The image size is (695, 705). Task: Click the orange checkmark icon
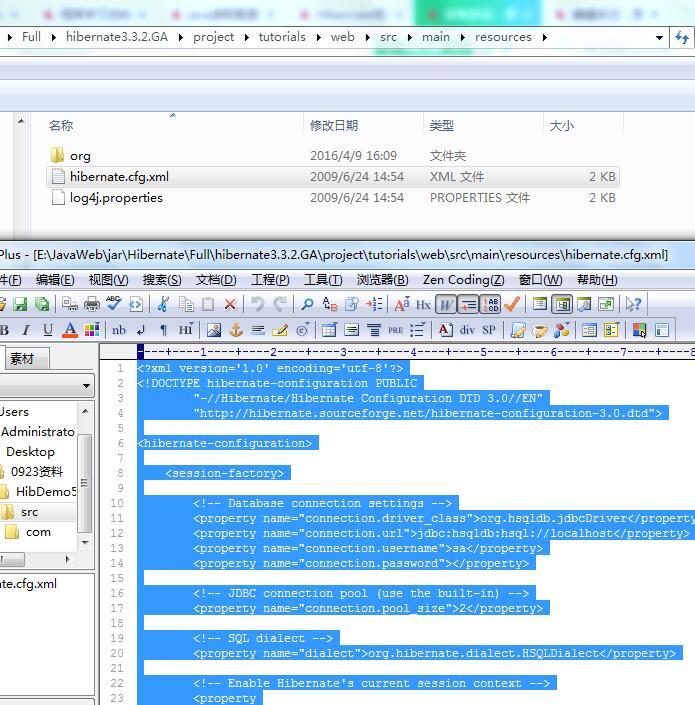(512, 304)
